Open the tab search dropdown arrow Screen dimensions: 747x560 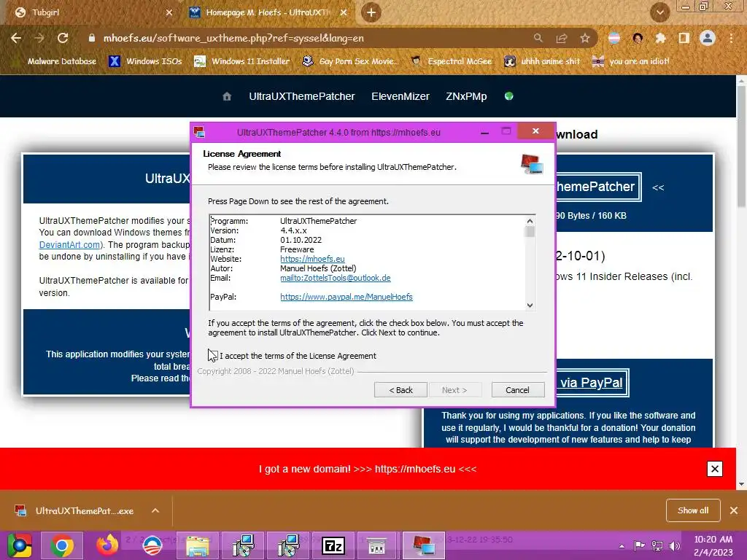659,12
